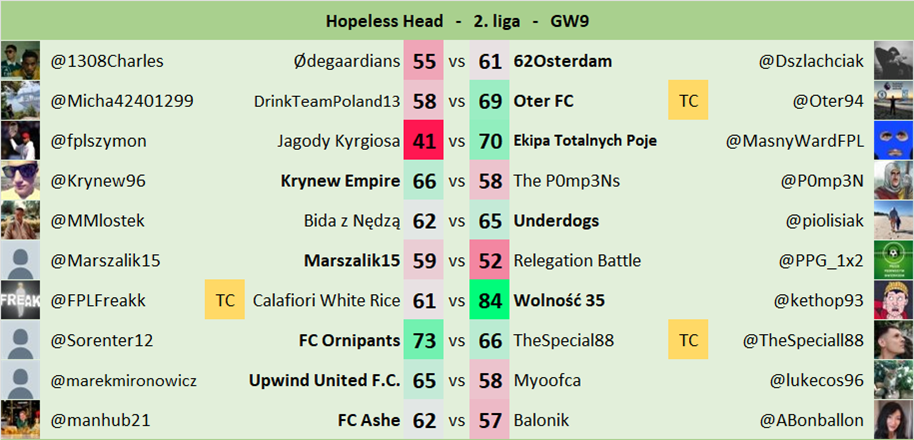Click the TC badge beside TheSpecial88

688,340
